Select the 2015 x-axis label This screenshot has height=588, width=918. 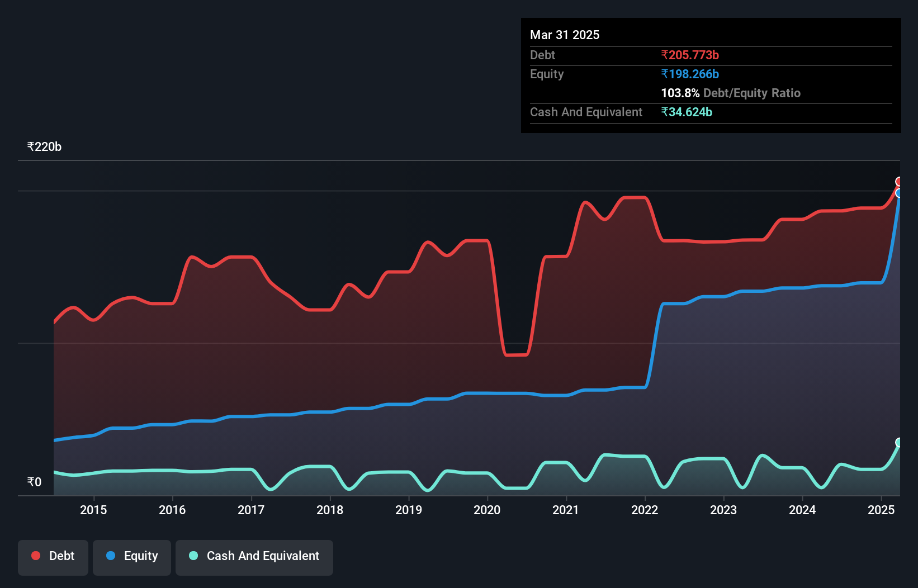coord(93,510)
